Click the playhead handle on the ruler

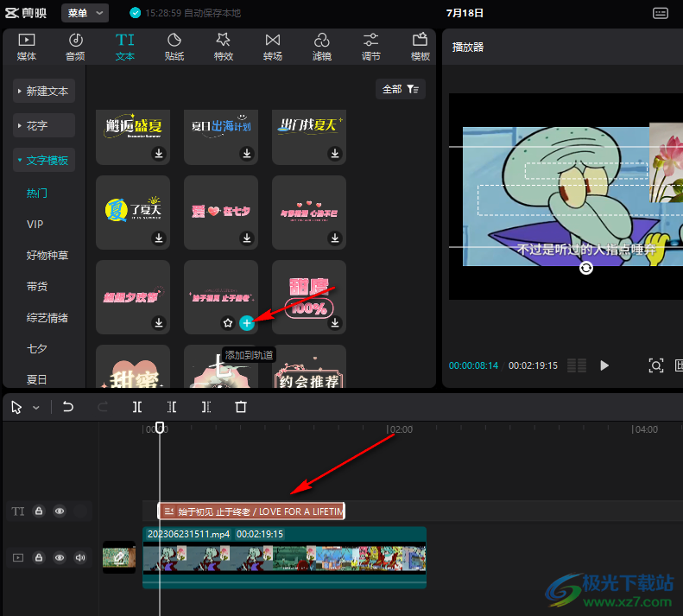coord(160,428)
